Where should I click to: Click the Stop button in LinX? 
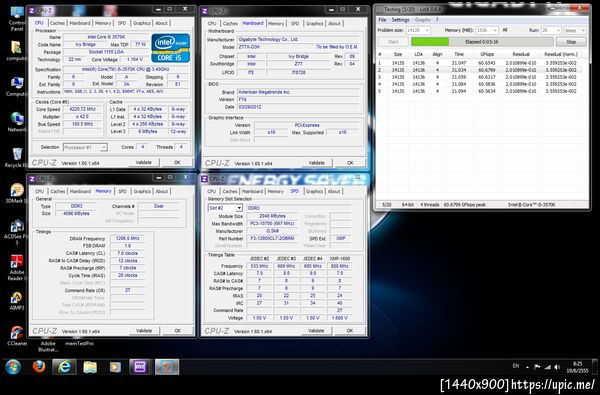tap(571, 42)
